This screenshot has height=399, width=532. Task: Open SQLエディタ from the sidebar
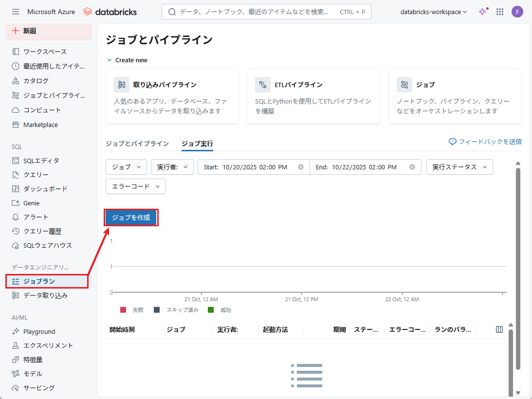41,161
